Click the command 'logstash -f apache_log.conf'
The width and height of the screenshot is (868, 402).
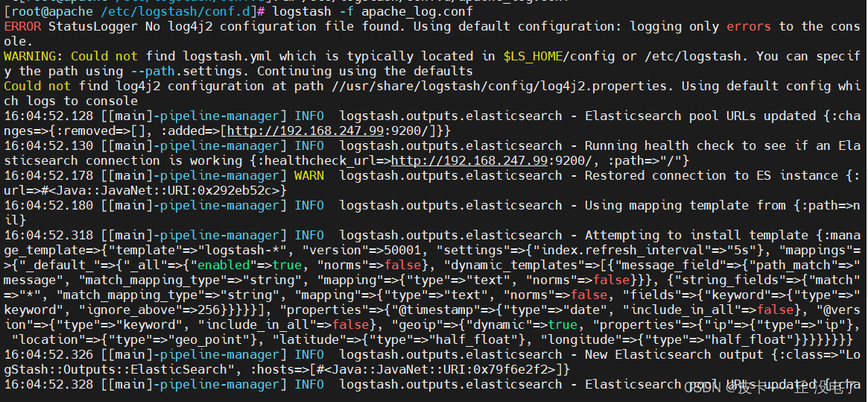373,11
